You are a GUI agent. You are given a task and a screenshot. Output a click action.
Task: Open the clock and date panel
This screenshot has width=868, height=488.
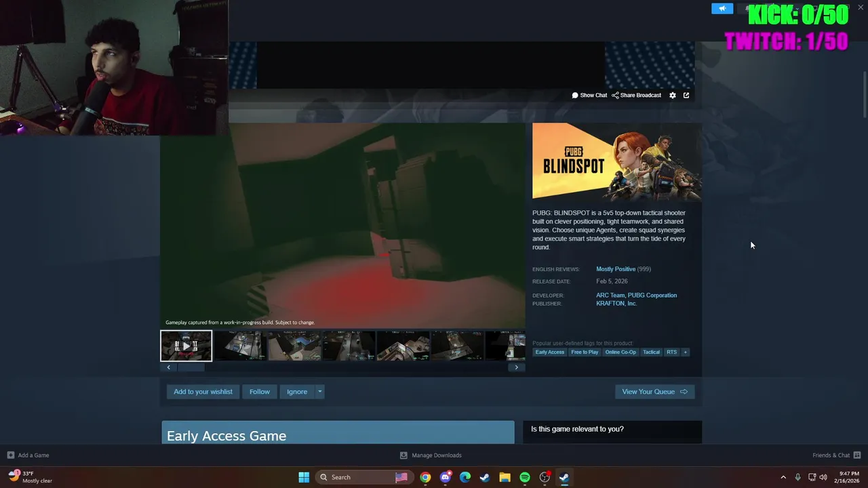(x=848, y=477)
